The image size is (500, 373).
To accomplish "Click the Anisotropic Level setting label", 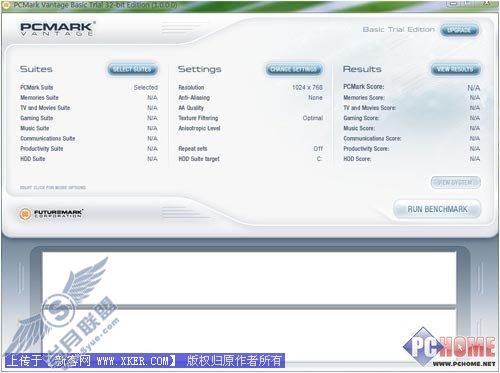I will tap(199, 128).
